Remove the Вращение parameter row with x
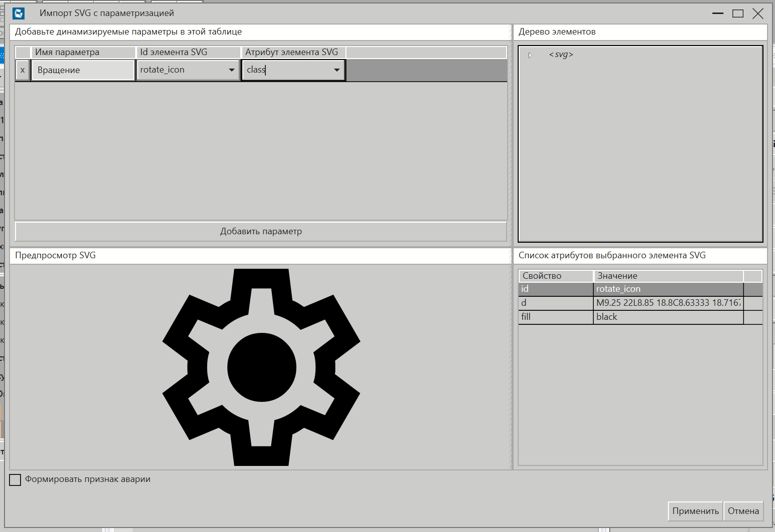775x532 pixels. (x=23, y=70)
